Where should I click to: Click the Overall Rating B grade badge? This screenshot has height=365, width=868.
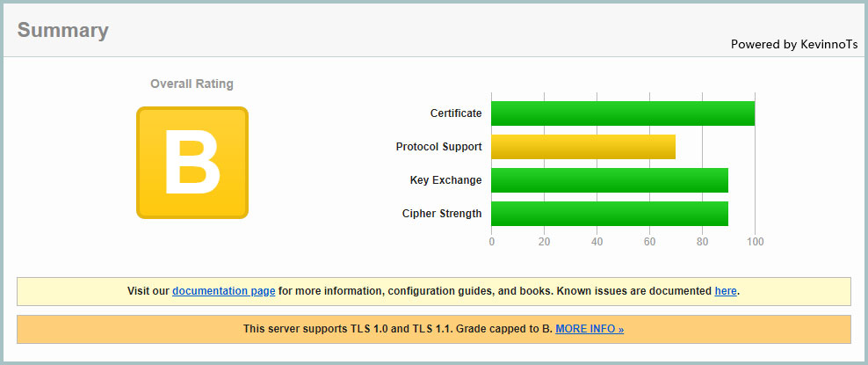(x=192, y=163)
